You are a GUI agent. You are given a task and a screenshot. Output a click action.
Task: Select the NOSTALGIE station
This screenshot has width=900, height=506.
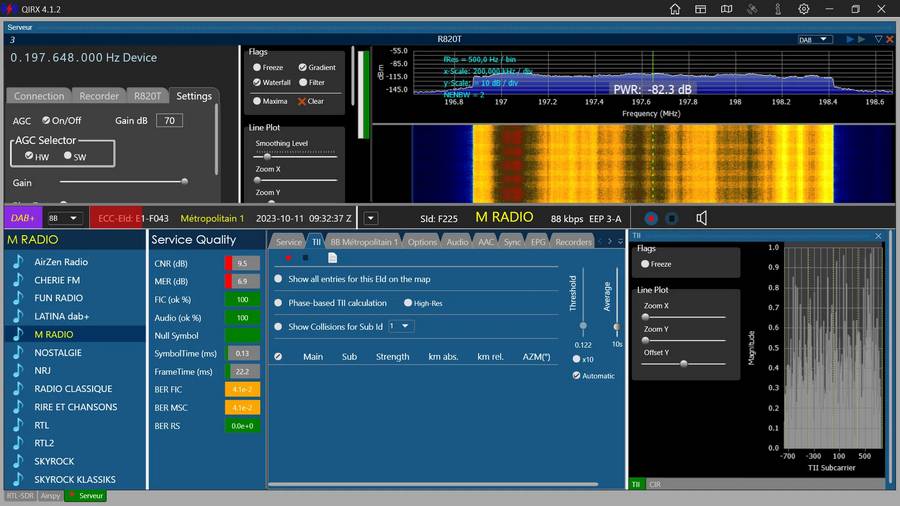(x=57, y=353)
